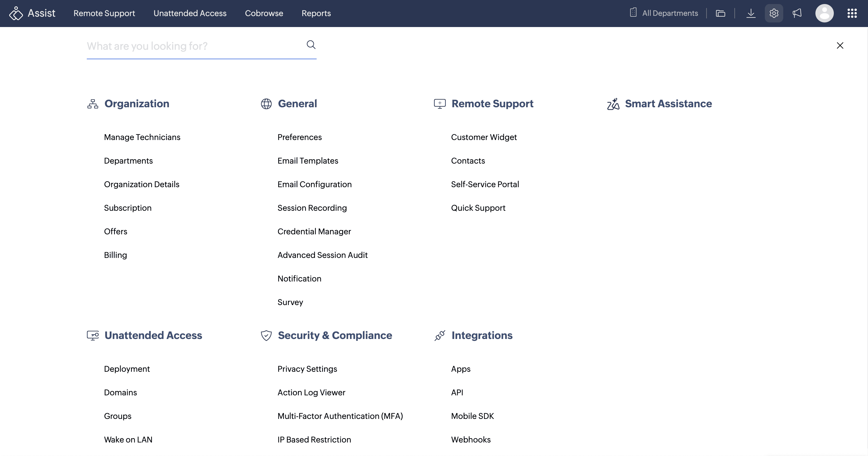View Offers
This screenshot has height=456, width=868.
(116, 232)
